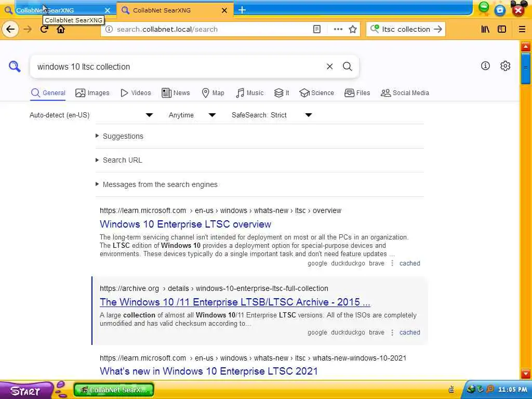Open engine options dots for LTSC overview

392,263
